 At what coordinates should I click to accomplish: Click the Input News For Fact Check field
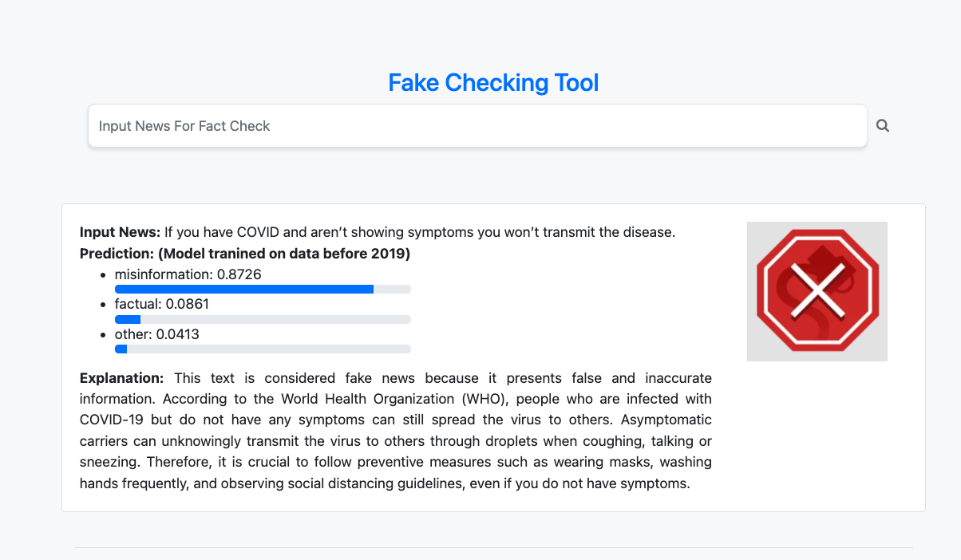point(477,125)
